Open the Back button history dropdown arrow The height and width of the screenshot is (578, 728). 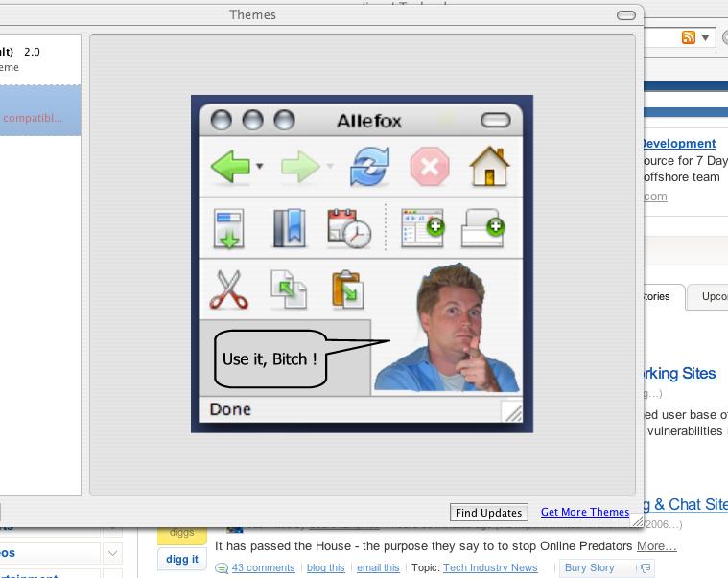[260, 166]
